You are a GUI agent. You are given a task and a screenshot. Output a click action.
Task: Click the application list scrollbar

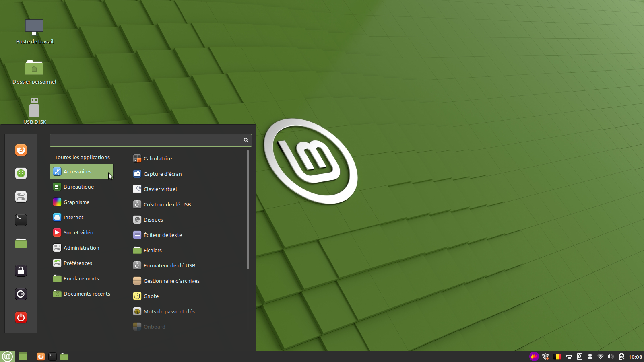tap(248, 209)
